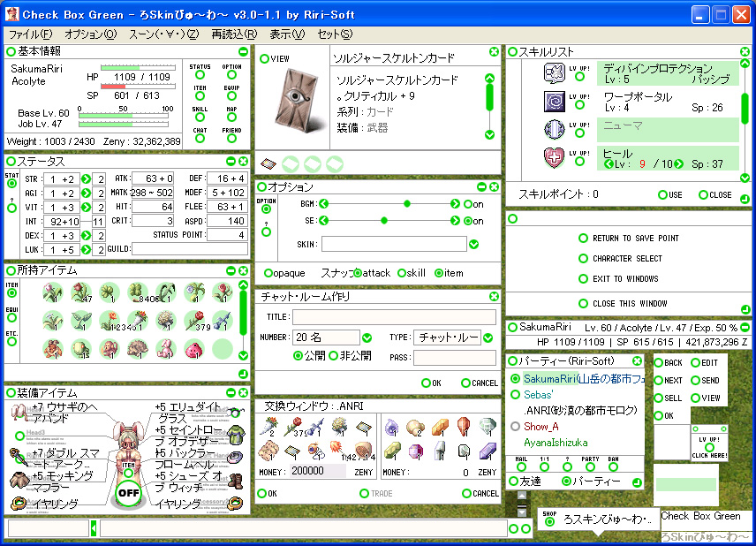756x546 pixels.
Task: Click the small card icon below card view
Action: (x=268, y=164)
